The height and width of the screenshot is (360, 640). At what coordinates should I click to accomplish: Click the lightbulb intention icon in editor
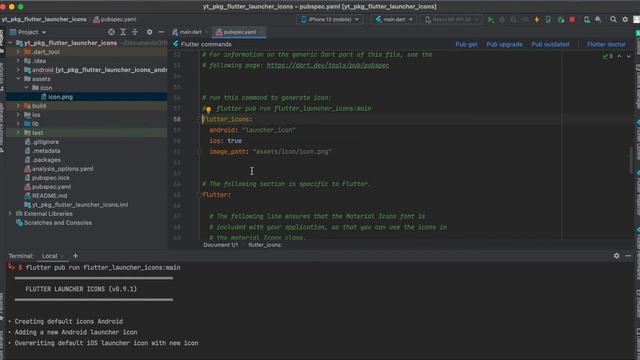click(208, 109)
